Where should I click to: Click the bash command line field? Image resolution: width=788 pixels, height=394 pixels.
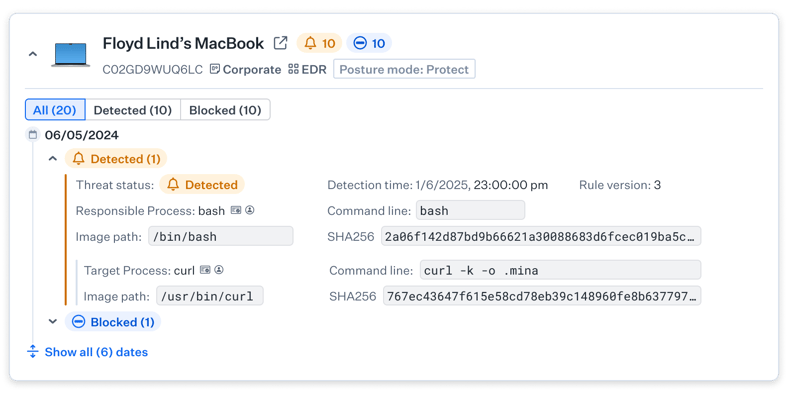(470, 211)
